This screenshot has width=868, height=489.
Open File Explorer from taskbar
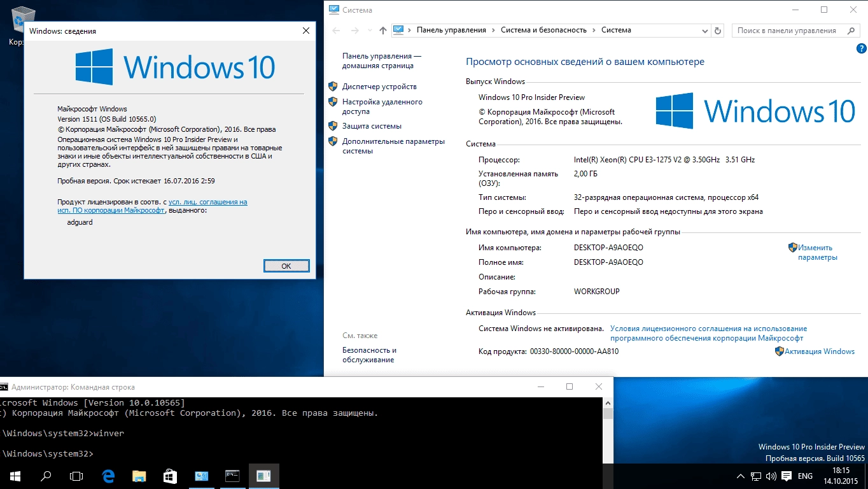[139, 476]
